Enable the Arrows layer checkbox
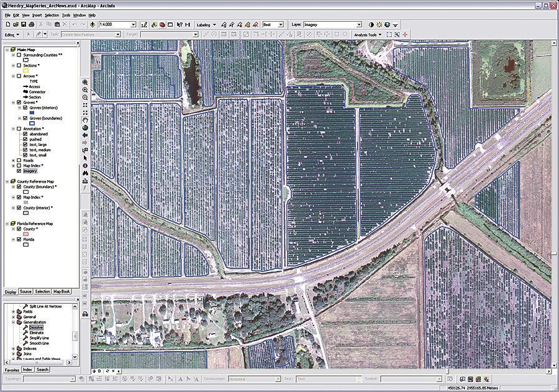The image size is (559, 392). (x=19, y=76)
